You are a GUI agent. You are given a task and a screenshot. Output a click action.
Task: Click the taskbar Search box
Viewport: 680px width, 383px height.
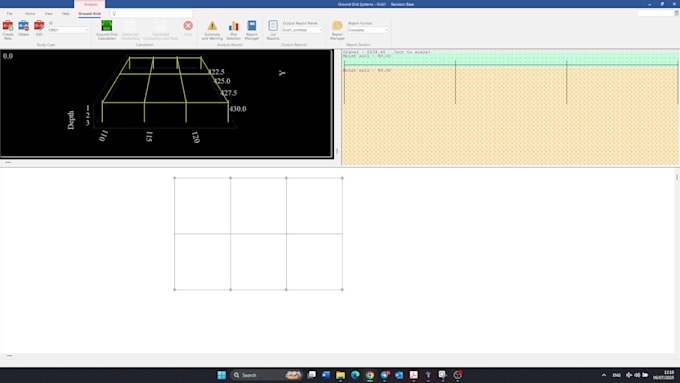coord(267,375)
